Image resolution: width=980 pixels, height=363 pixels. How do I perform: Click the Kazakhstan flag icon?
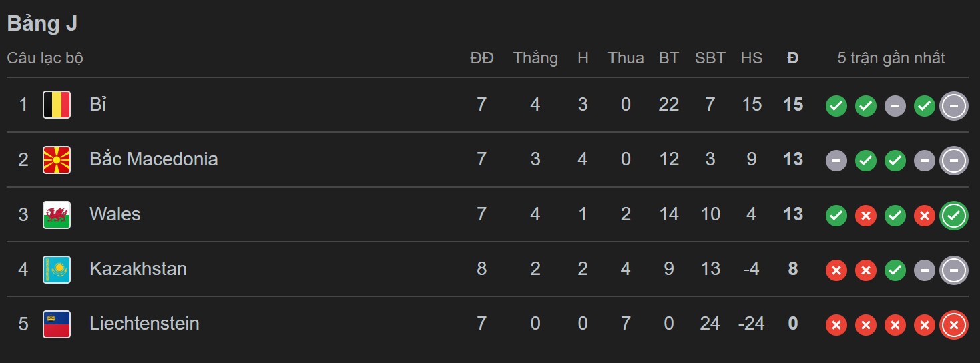coord(57,269)
